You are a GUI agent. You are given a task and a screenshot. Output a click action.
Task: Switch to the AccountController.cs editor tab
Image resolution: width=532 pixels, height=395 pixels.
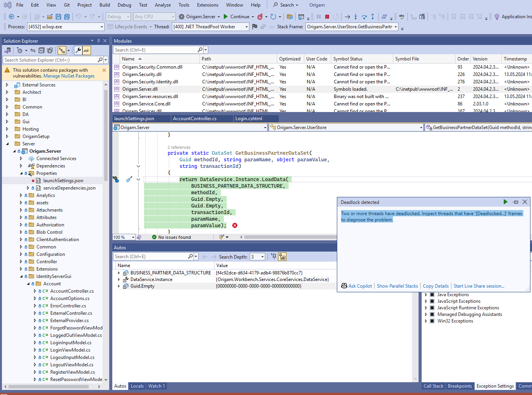pyautogui.click(x=195, y=119)
